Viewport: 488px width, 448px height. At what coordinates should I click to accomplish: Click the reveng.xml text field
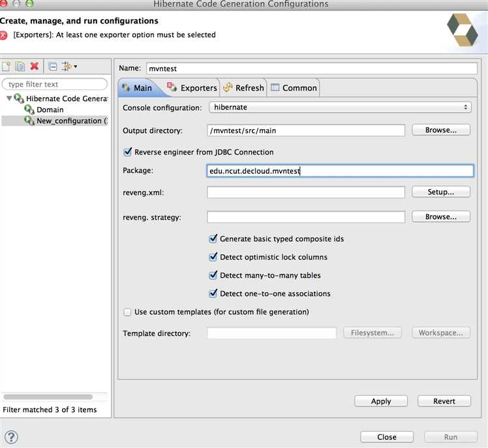(306, 192)
